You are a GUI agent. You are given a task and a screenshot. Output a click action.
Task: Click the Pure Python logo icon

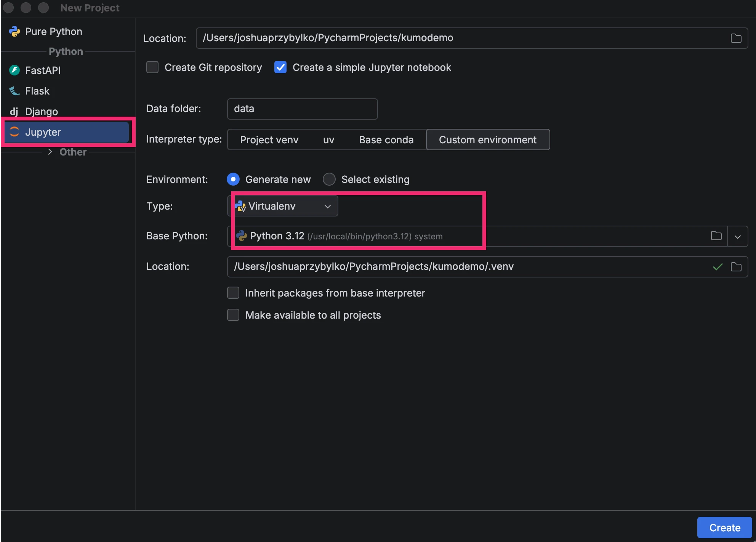[x=14, y=32]
